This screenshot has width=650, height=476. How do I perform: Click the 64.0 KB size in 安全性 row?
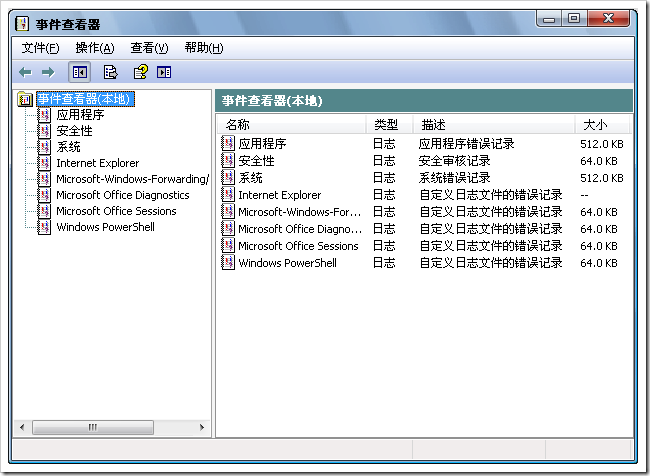599,161
